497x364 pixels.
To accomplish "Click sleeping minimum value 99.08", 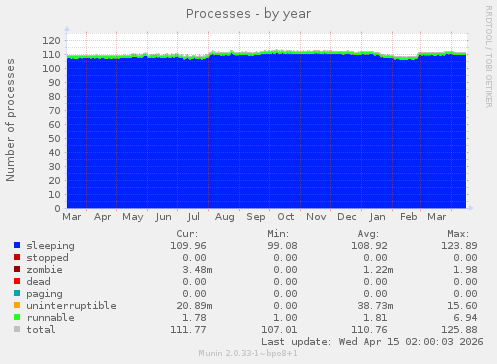I will point(282,246).
